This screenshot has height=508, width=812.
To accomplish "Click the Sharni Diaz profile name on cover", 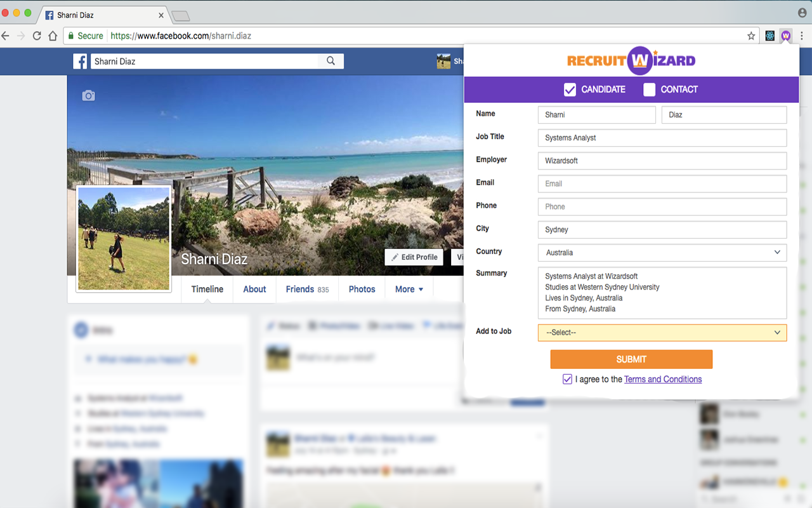I will coord(214,259).
